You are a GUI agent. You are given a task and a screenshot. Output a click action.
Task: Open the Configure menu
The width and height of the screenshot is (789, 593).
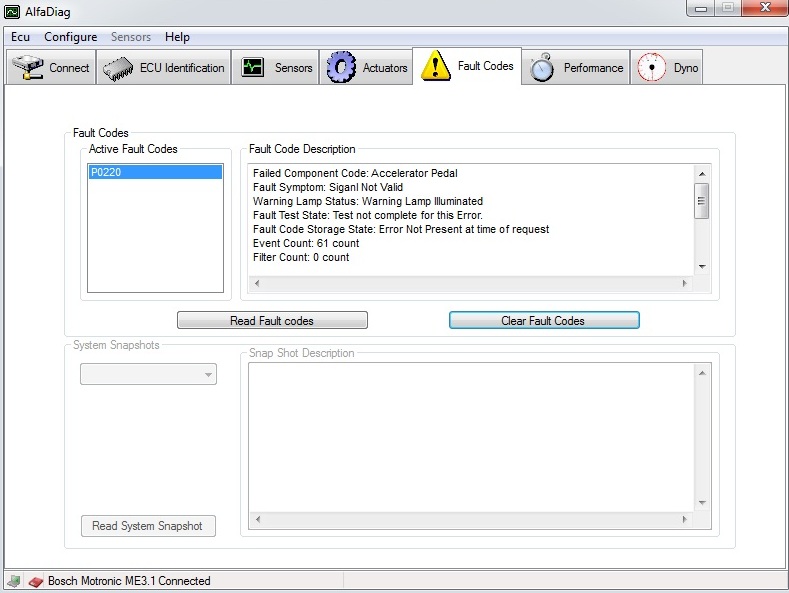[71, 37]
